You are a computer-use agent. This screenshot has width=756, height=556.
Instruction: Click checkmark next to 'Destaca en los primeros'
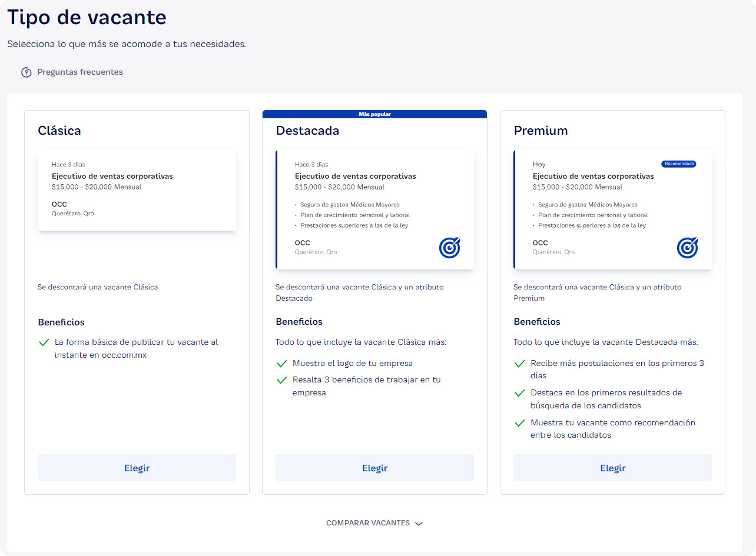point(519,393)
